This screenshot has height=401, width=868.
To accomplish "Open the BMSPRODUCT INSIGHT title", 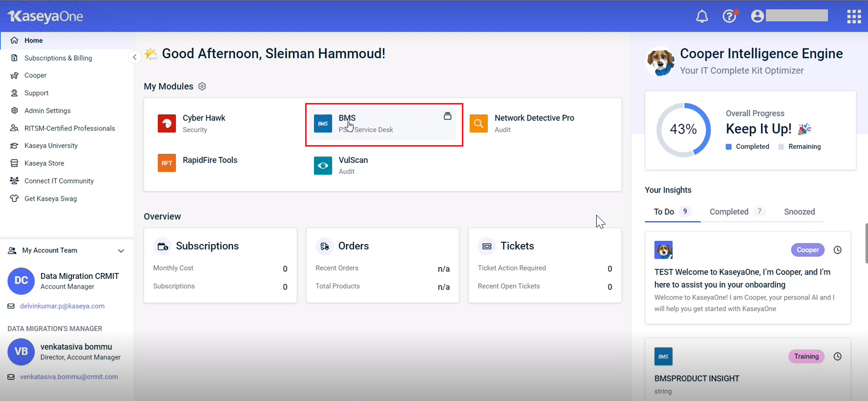I will pos(697,379).
